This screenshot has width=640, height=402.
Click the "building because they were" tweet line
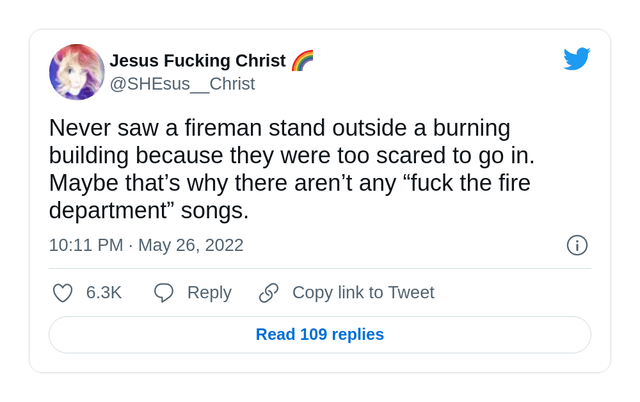pyautogui.click(x=292, y=156)
